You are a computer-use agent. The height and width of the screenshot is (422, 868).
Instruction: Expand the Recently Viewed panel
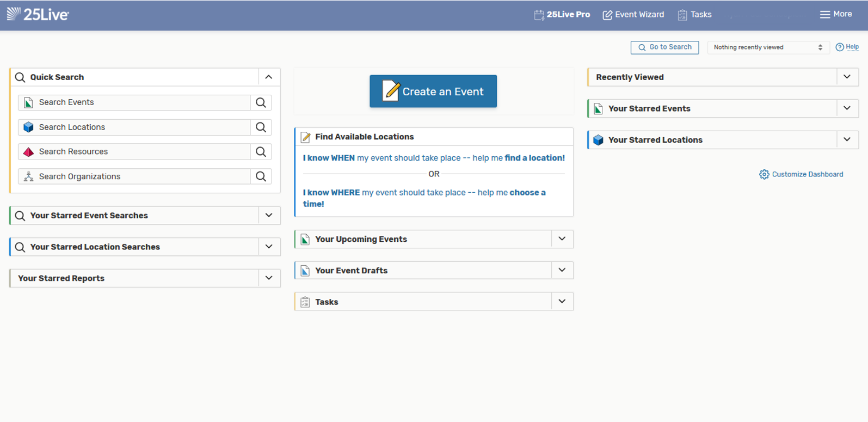pyautogui.click(x=847, y=77)
